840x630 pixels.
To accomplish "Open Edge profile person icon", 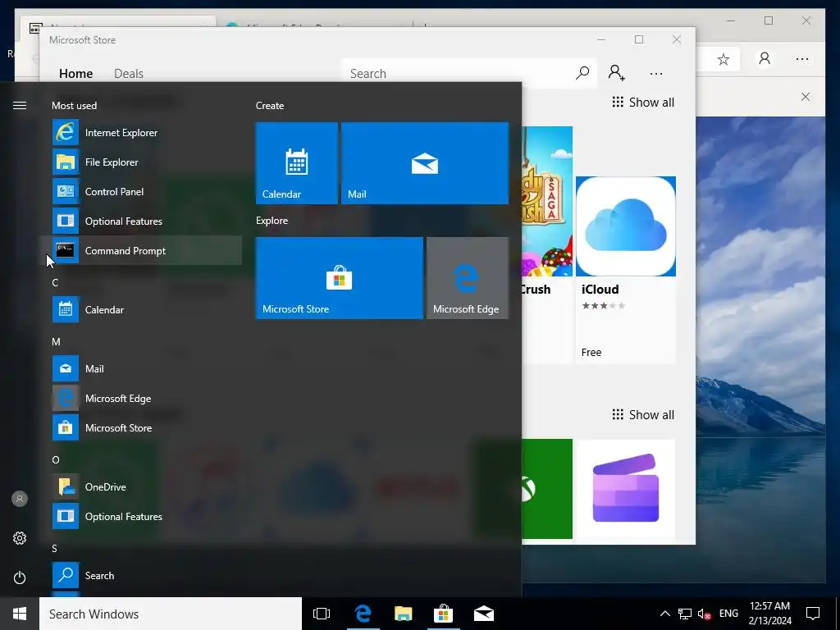I will point(765,58).
